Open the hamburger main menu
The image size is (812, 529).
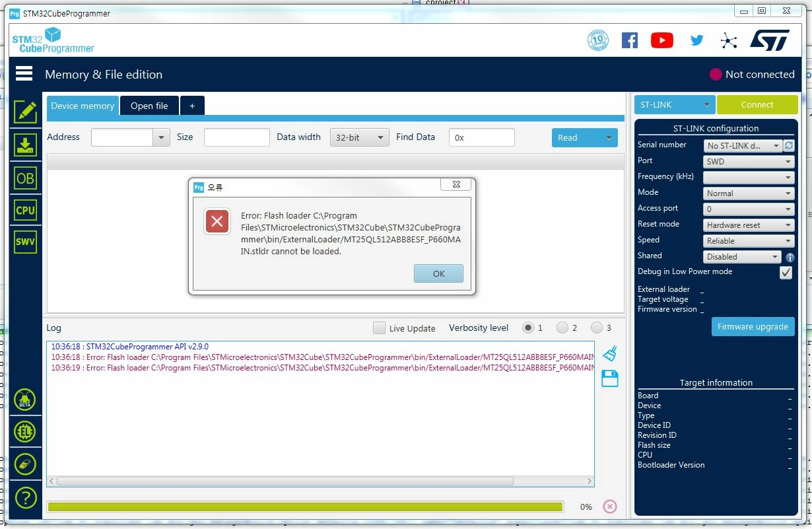pyautogui.click(x=24, y=73)
